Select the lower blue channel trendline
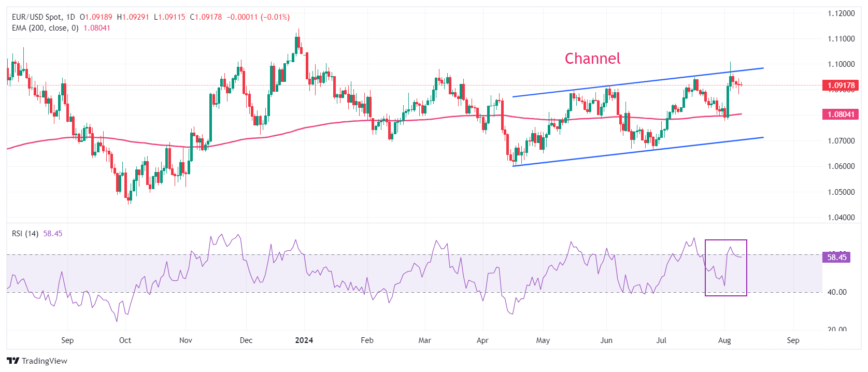Image resolution: width=868 pixels, height=372 pixels. [638, 151]
